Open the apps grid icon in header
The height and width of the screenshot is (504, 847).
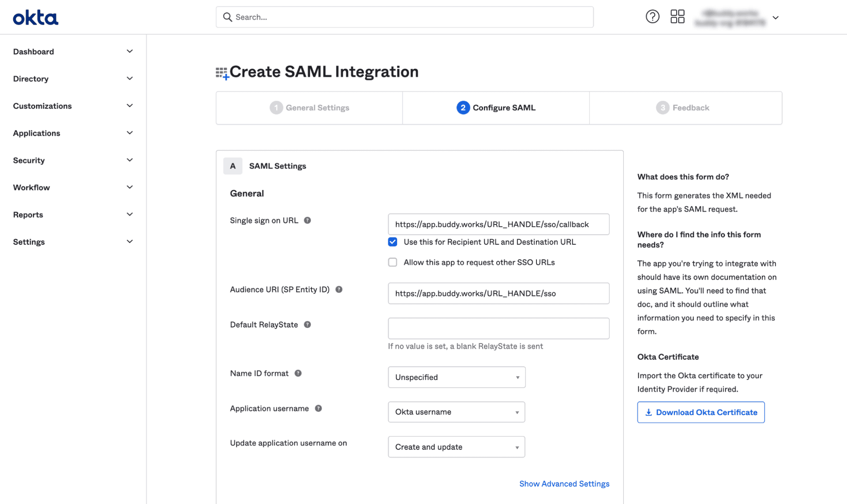point(677,17)
